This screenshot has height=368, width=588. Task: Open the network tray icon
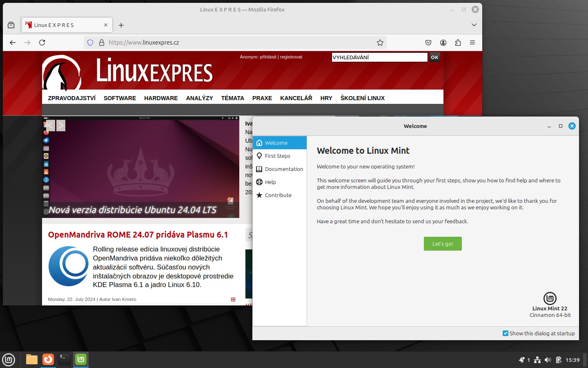click(x=537, y=360)
